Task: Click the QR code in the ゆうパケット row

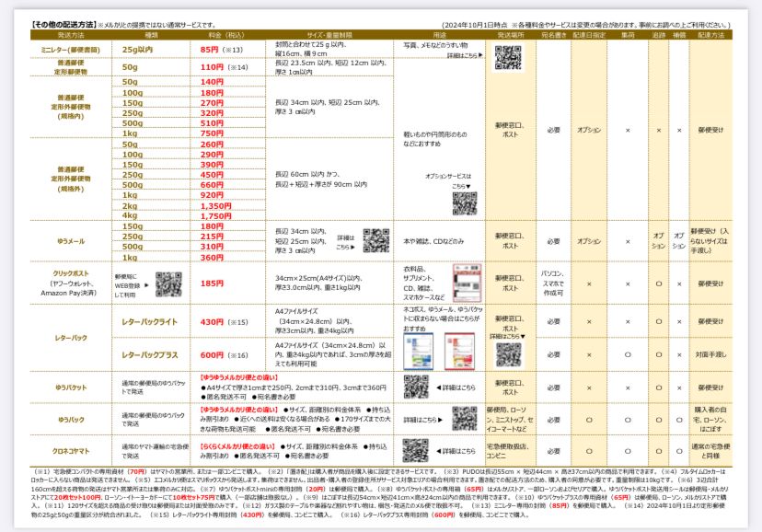Action: [416, 387]
